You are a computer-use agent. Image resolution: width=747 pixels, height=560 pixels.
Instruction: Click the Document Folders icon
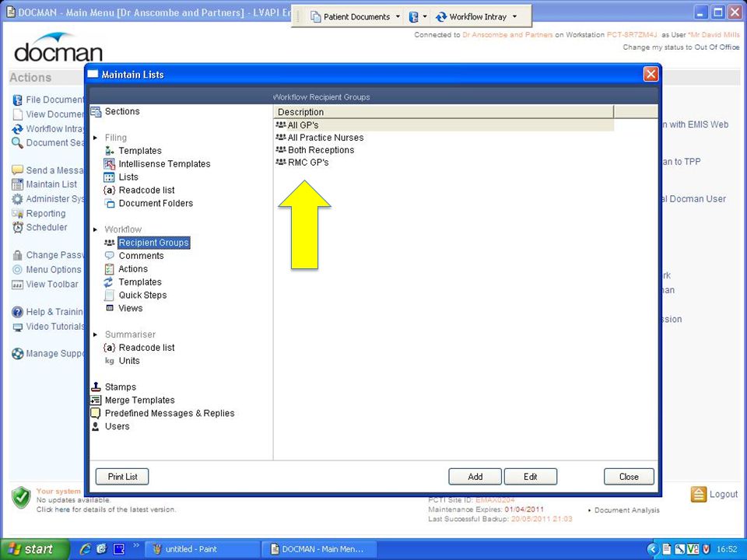(109, 203)
